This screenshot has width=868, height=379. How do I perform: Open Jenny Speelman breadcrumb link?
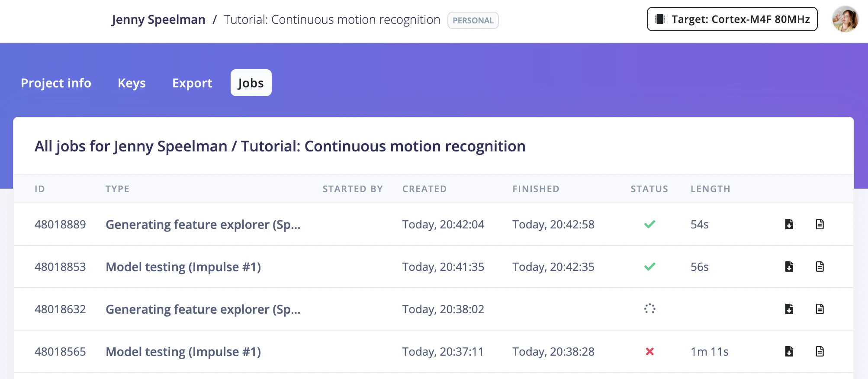[x=158, y=20]
